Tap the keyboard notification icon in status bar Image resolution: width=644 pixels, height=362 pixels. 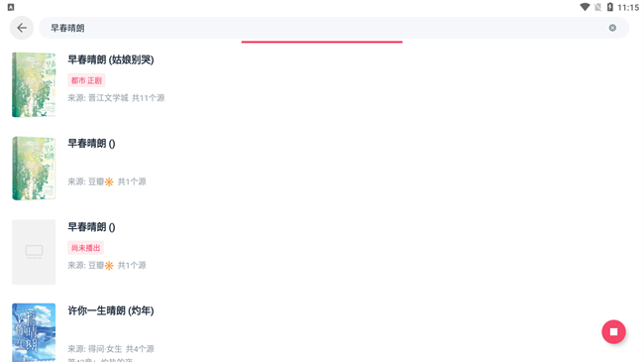pos(11,7)
